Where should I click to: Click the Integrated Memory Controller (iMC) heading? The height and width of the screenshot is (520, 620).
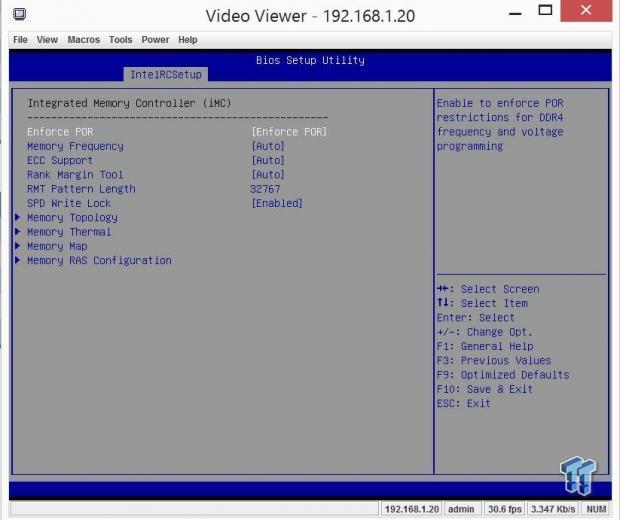(129, 103)
